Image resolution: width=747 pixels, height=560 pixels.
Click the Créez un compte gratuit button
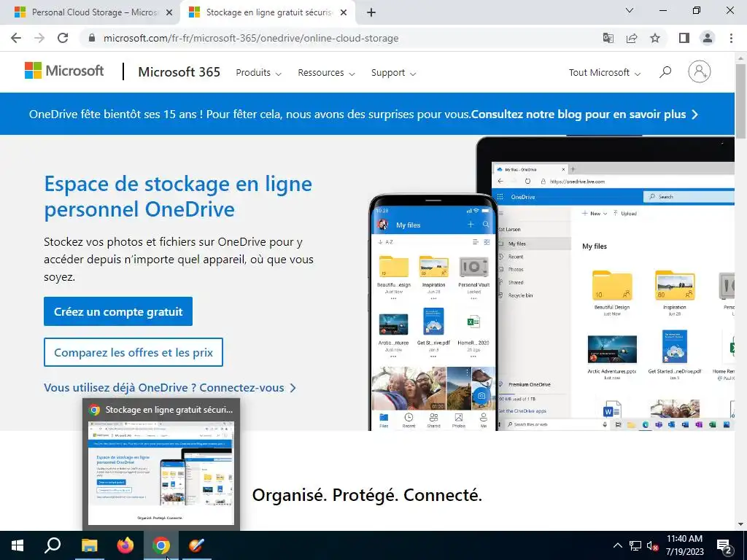(x=118, y=311)
